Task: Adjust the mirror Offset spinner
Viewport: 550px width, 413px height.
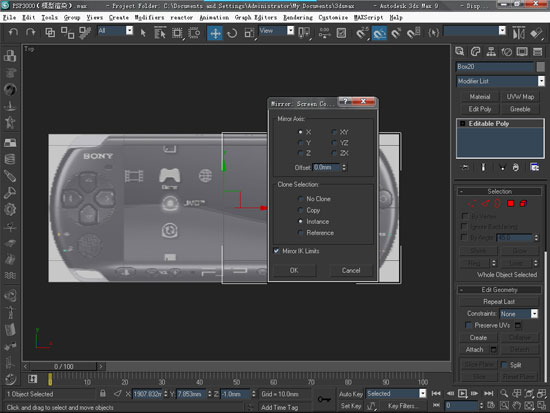Action: pos(344,167)
